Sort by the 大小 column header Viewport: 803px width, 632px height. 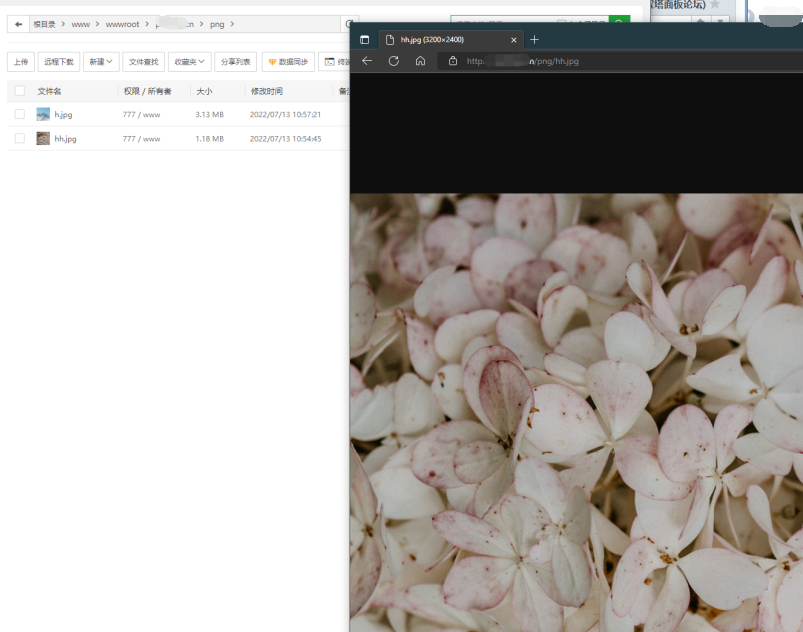tap(204, 91)
